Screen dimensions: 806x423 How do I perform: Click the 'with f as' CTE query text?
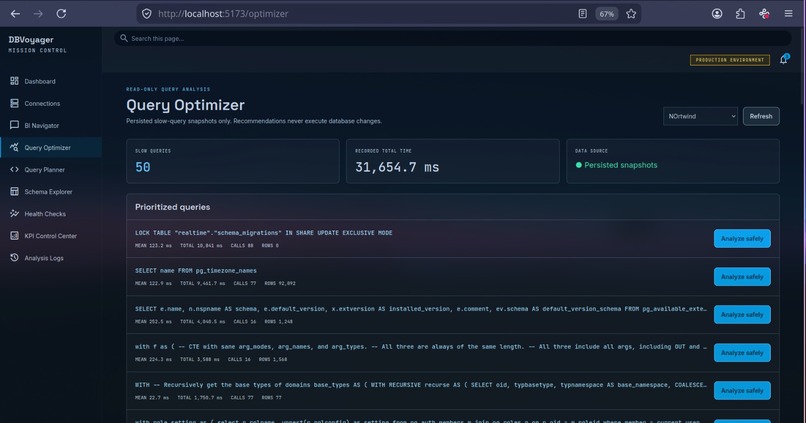(420, 347)
